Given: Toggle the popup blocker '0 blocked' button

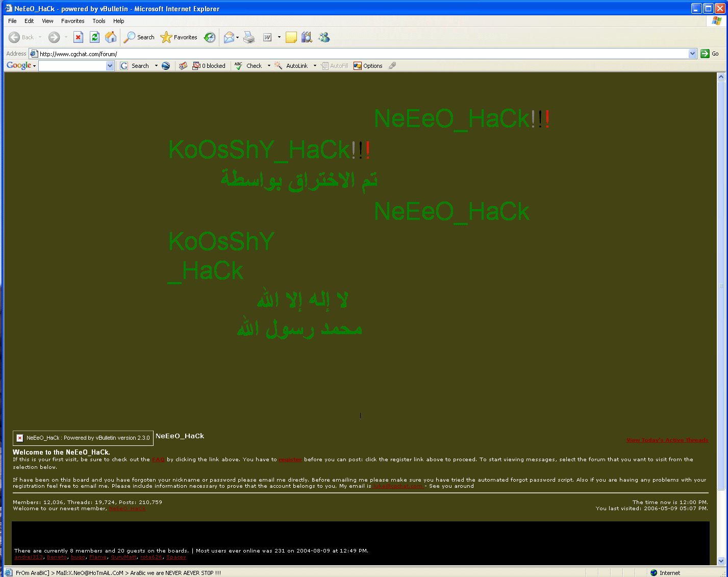Looking at the screenshot, I should point(209,66).
